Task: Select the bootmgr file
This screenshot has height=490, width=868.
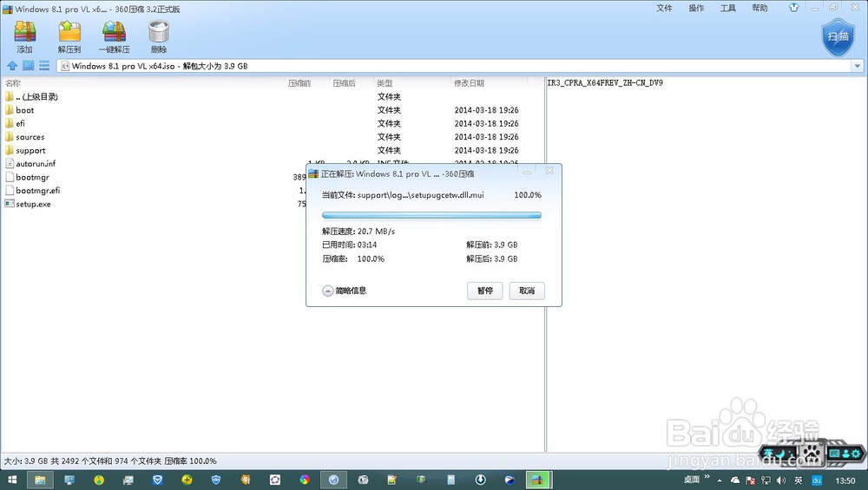Action: coord(27,177)
